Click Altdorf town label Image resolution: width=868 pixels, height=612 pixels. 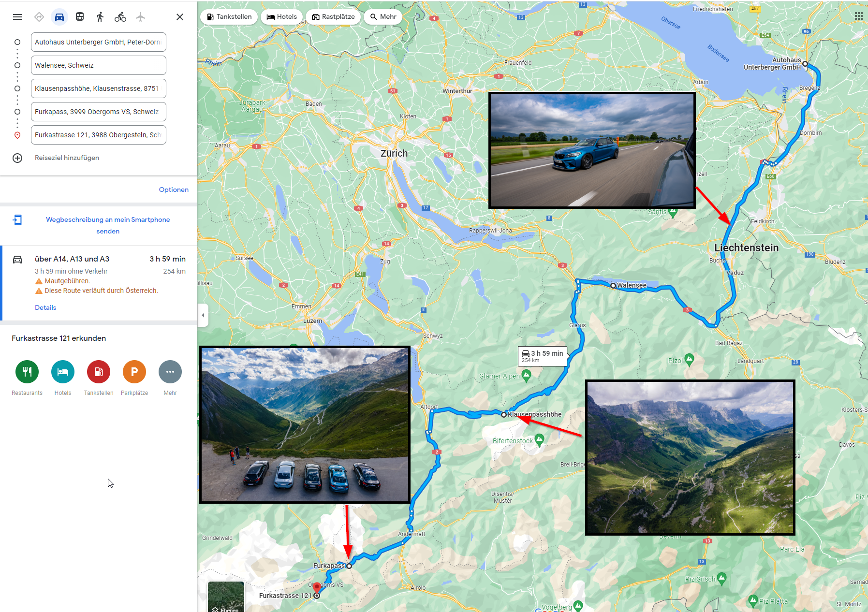[x=429, y=407]
